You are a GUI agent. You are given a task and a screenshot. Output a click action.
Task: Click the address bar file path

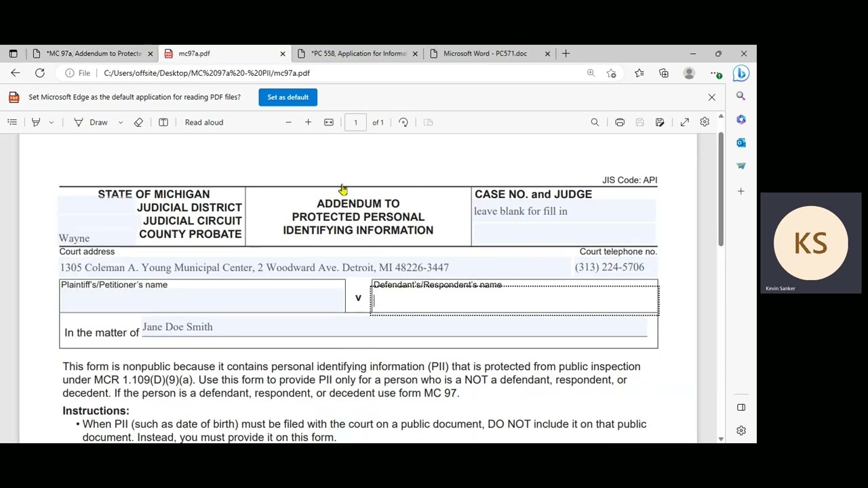point(207,73)
